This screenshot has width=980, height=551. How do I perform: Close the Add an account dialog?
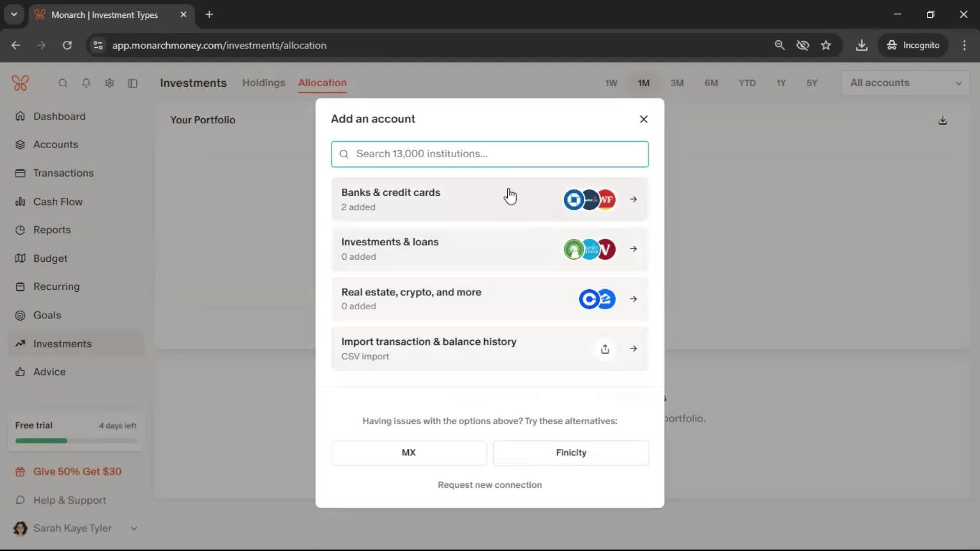pyautogui.click(x=643, y=119)
